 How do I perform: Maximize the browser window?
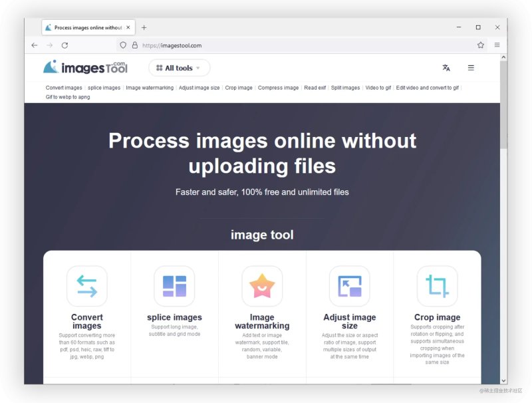pos(478,27)
